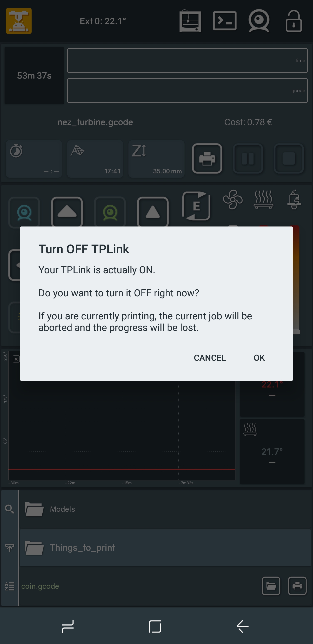The width and height of the screenshot is (313, 644).
Task: Select the extruder hotend icon
Action: 294,200
